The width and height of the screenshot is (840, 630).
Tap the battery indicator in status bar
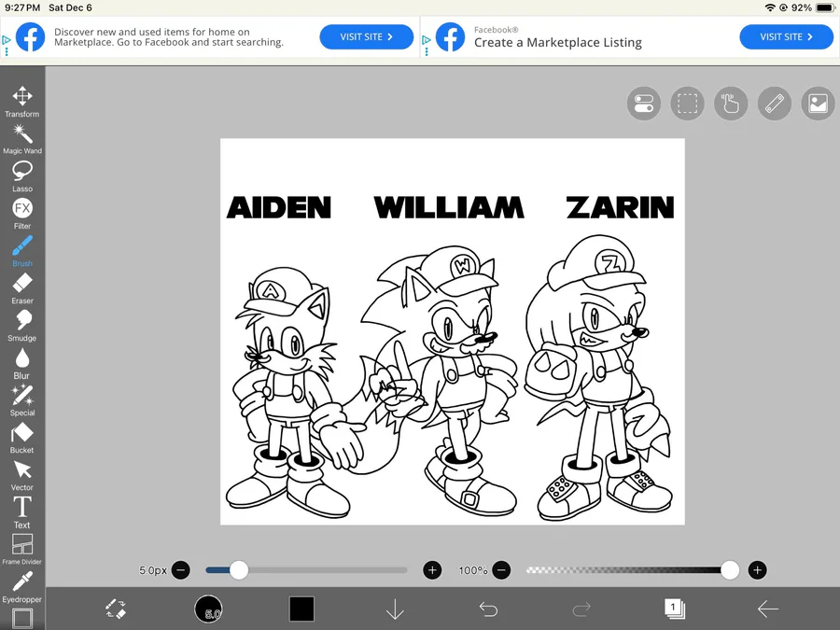(825, 7)
